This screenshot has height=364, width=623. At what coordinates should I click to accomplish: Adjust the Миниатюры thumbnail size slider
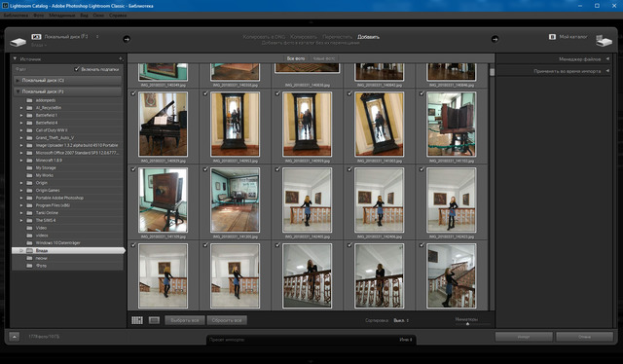[x=467, y=324]
